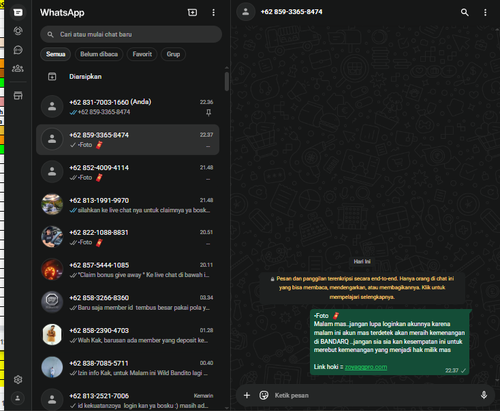The height and width of the screenshot is (411, 500).
Task: Open the Communities icon in the sidebar
Action: click(18, 68)
